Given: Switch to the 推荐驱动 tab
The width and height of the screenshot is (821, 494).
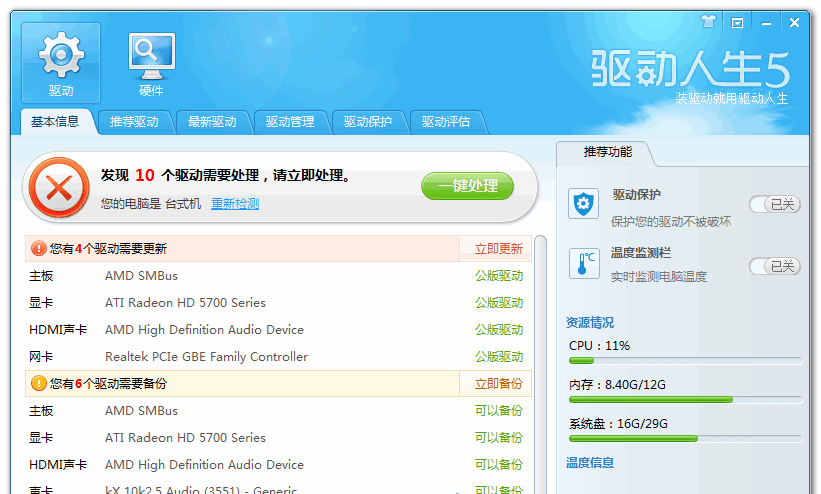Looking at the screenshot, I should [135, 122].
